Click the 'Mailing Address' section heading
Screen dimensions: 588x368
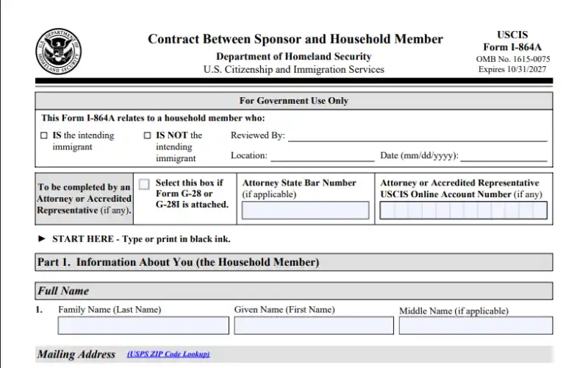coord(76,354)
